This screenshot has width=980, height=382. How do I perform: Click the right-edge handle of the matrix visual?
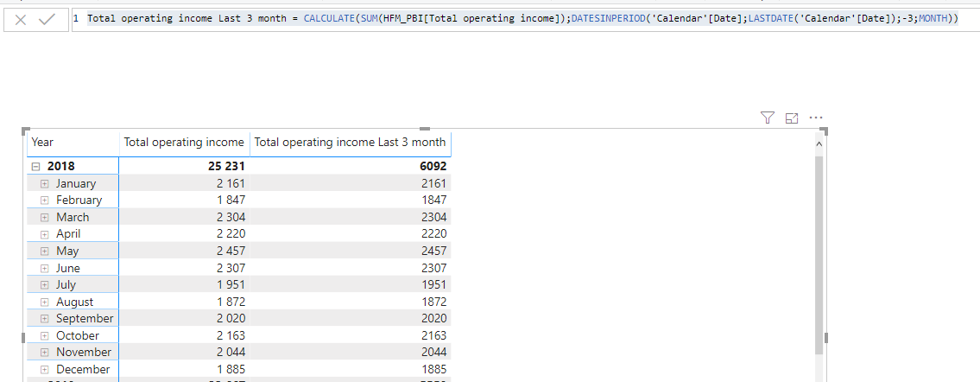(825, 338)
